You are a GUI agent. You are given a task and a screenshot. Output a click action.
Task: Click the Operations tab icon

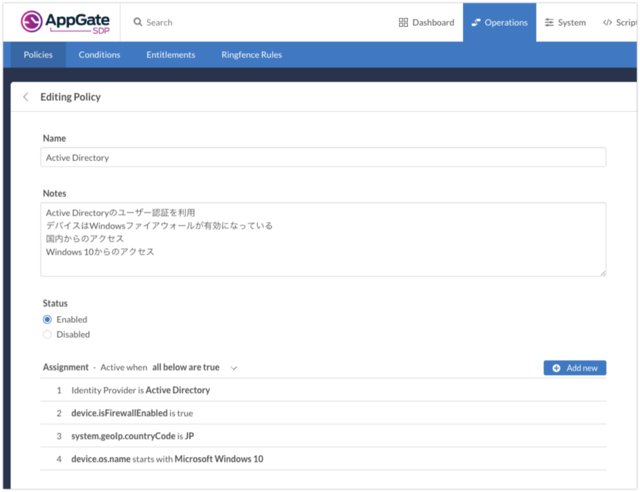[x=476, y=22]
